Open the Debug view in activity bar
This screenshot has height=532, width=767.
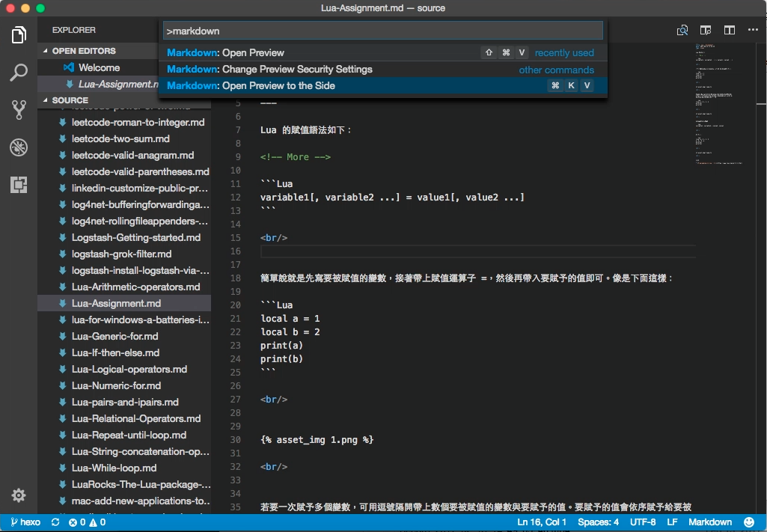pyautogui.click(x=19, y=147)
